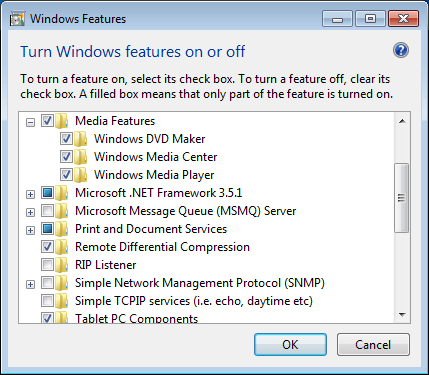Click the Cancel button
The width and height of the screenshot is (429, 375).
(x=373, y=345)
